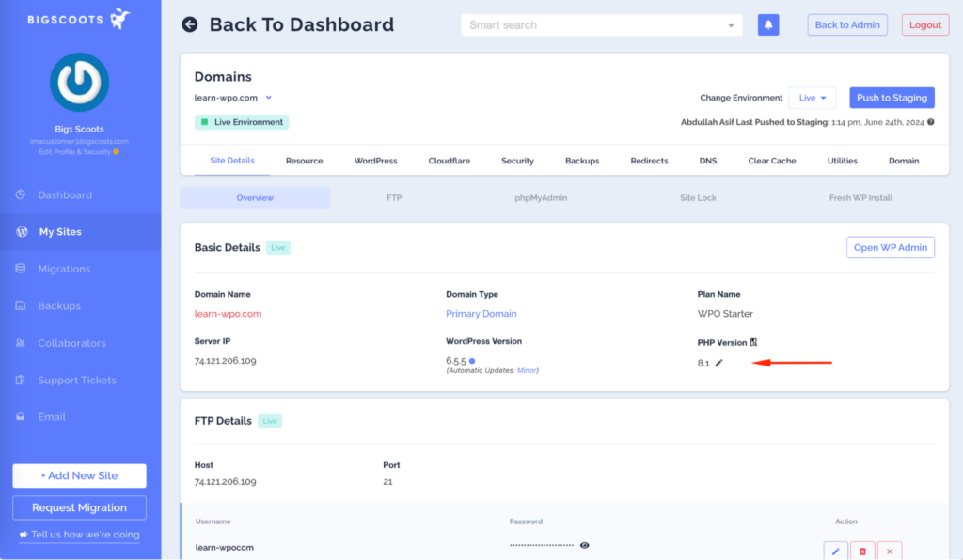Image resolution: width=963 pixels, height=560 pixels.
Task: Click the Collaborators people icon
Action: (21, 343)
